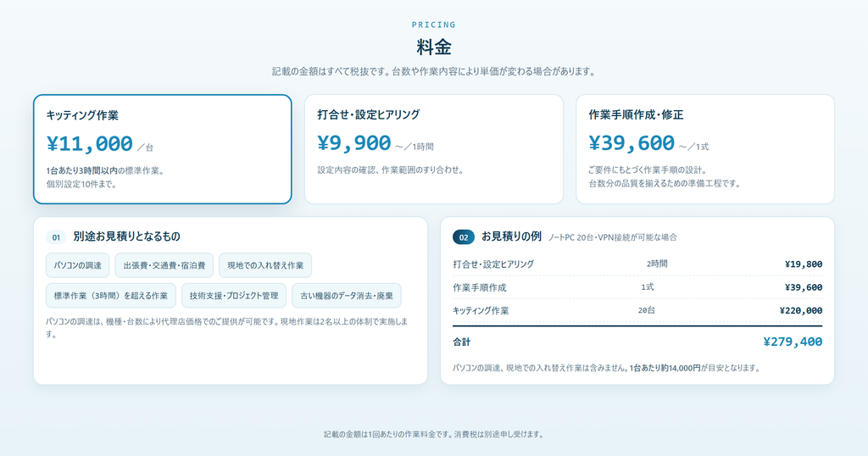The width and height of the screenshot is (868, 456).
Task: Click the 現地での入れ替え作業 tag
Action: pyautogui.click(x=265, y=265)
